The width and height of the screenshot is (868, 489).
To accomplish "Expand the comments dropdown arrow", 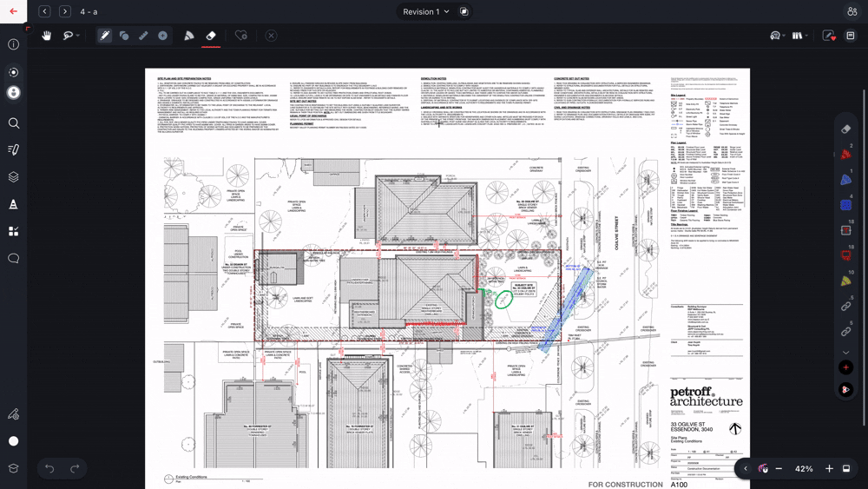I will click(x=784, y=36).
